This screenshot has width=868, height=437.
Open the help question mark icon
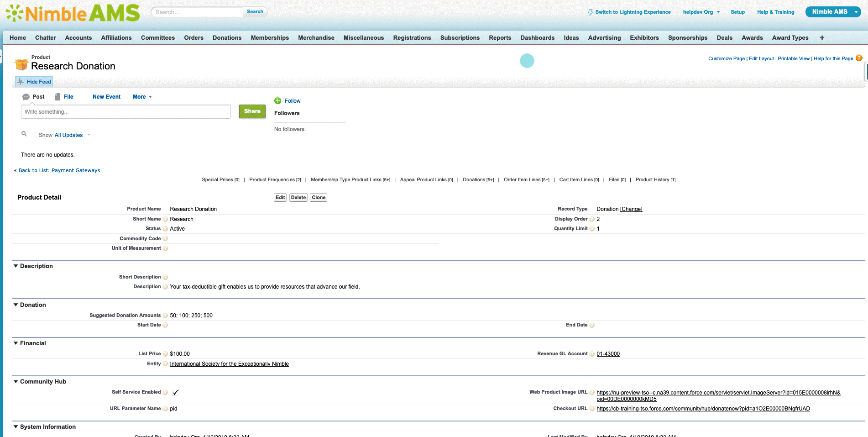(x=859, y=58)
